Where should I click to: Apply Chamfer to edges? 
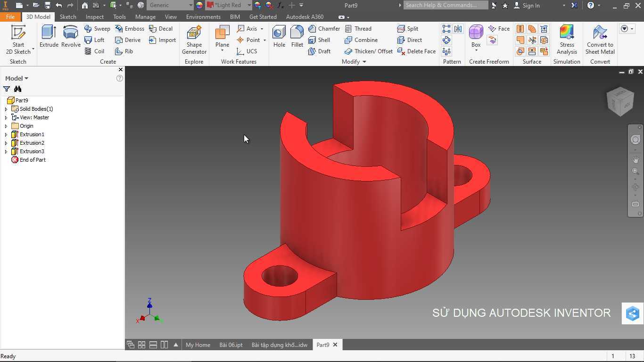click(324, 29)
